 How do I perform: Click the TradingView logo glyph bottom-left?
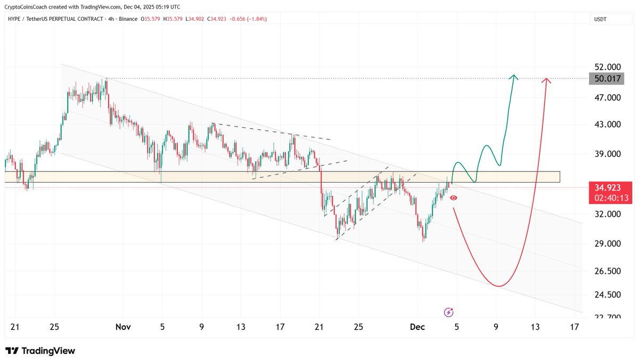click(x=12, y=351)
